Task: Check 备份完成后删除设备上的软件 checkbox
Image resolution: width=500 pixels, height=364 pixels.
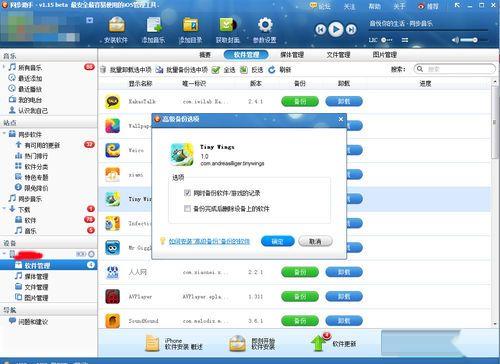Action: [x=187, y=209]
